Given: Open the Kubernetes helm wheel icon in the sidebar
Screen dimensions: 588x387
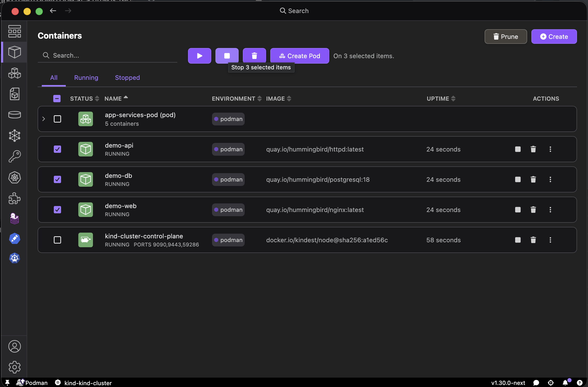Looking at the screenshot, I should (x=15, y=177).
